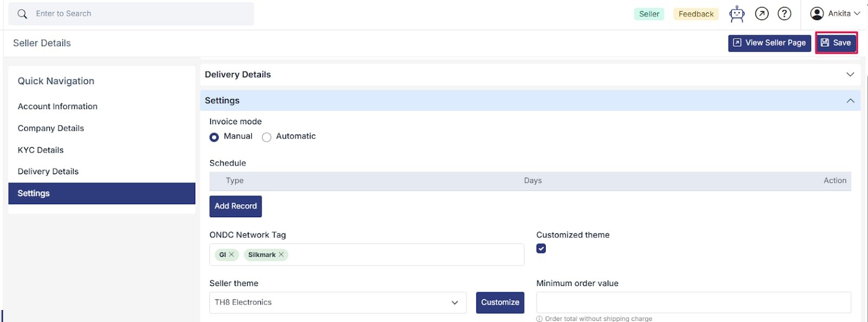868x322 pixels.
Task: Click the external link arrow icon
Action: pos(762,14)
